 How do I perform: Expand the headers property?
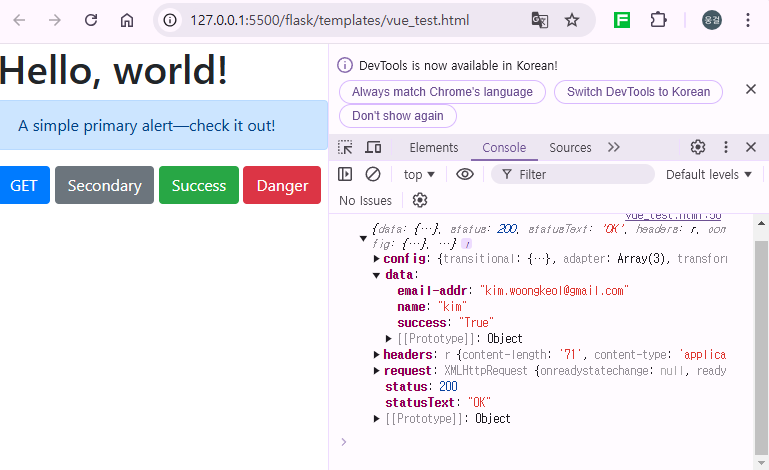pyautogui.click(x=376, y=355)
